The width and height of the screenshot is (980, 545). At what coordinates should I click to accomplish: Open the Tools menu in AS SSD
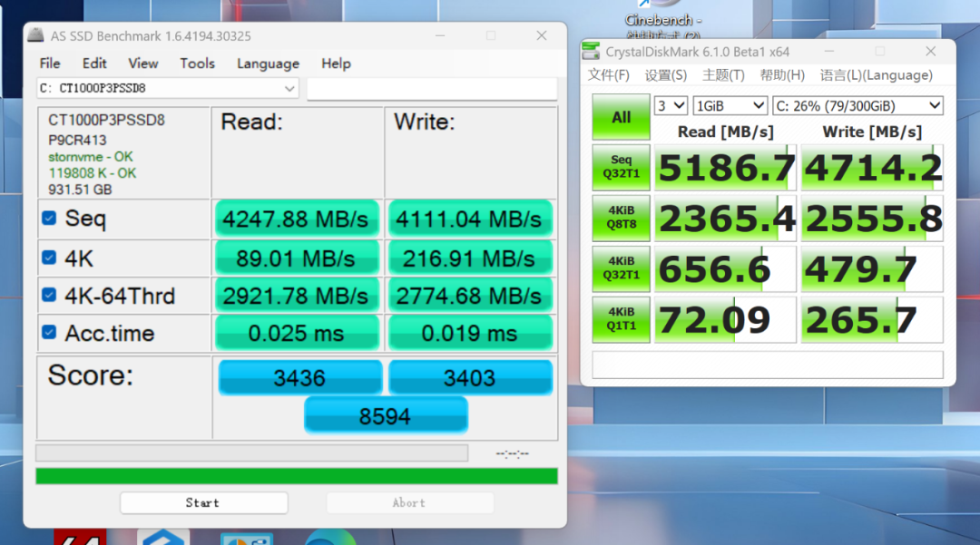pyautogui.click(x=198, y=63)
